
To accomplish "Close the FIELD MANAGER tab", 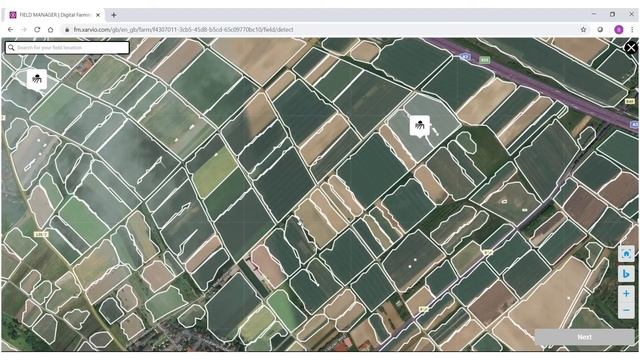I will point(98,15).
